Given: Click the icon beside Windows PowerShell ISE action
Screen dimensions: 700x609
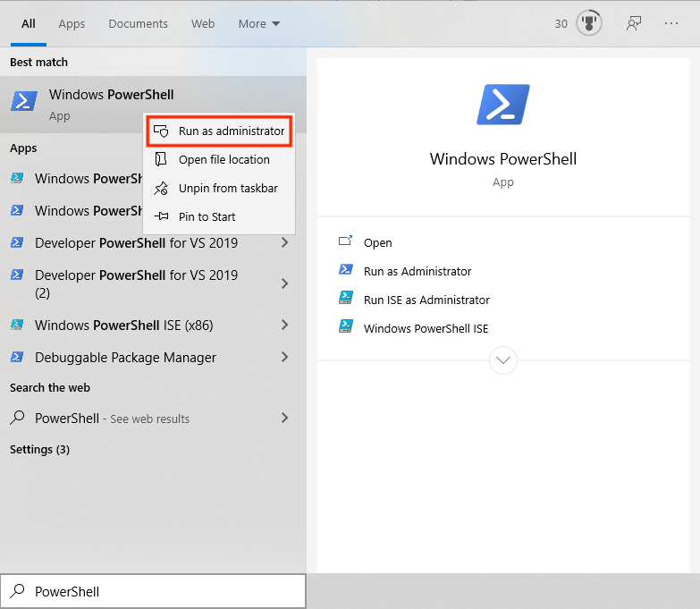Looking at the screenshot, I should (x=346, y=326).
